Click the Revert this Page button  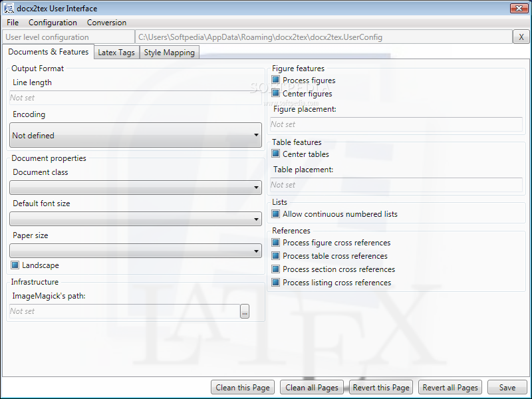tap(380, 387)
